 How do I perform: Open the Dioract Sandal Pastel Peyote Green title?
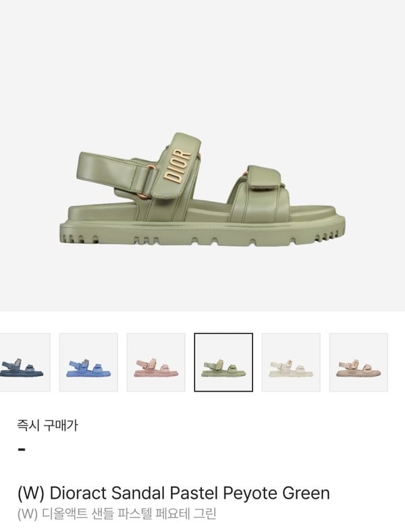point(173,493)
